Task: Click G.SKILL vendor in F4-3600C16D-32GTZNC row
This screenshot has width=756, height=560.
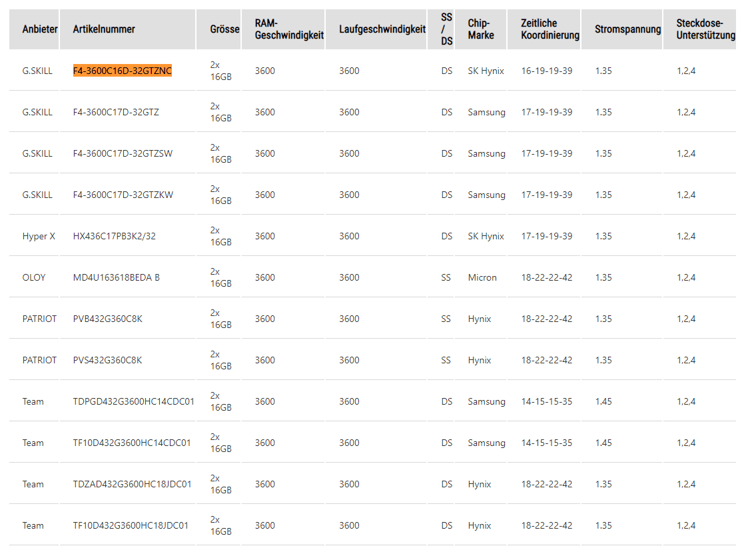Action: coord(37,71)
